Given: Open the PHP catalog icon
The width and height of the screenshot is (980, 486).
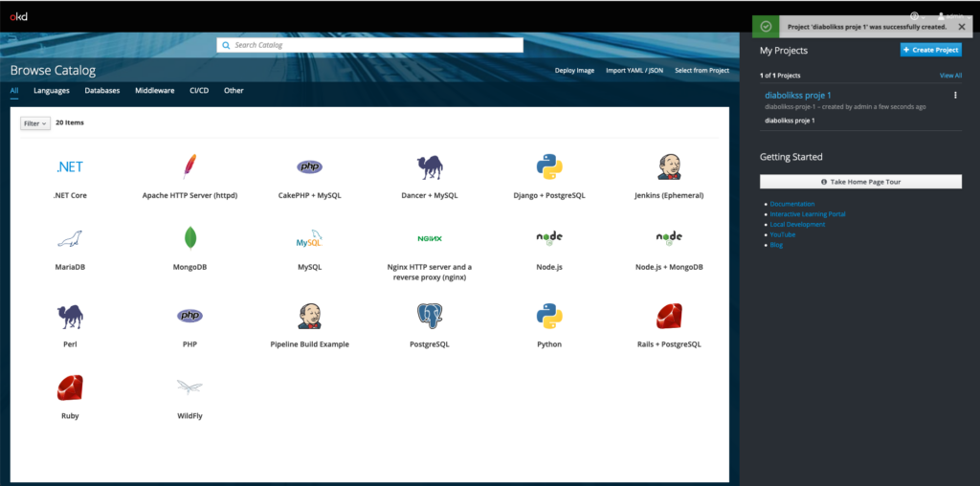Looking at the screenshot, I should click(189, 316).
